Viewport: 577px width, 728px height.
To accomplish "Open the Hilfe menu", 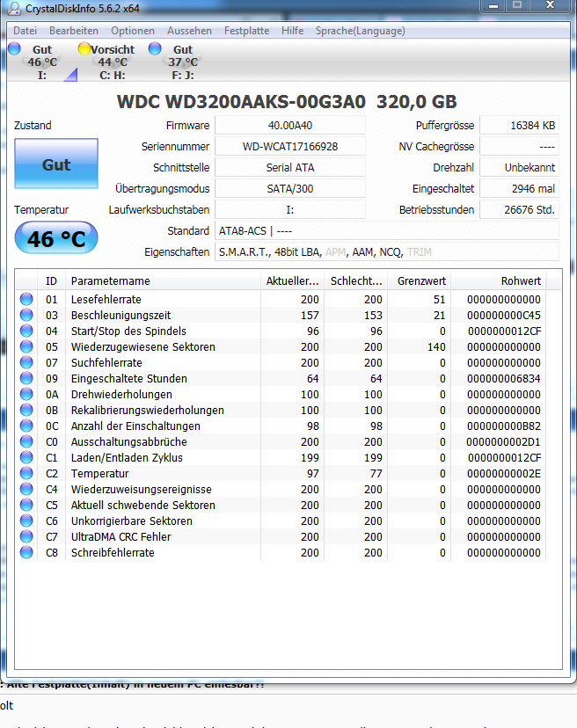I will (292, 31).
